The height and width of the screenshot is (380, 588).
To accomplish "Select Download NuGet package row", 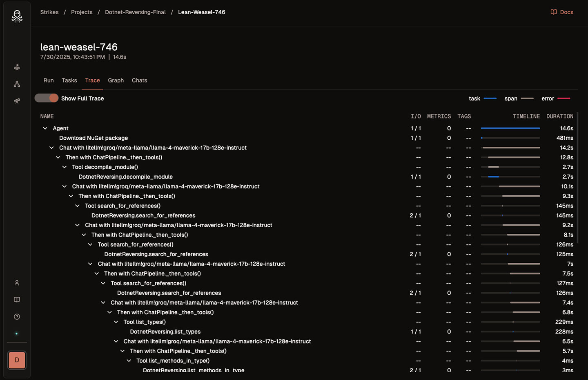I will click(x=307, y=138).
